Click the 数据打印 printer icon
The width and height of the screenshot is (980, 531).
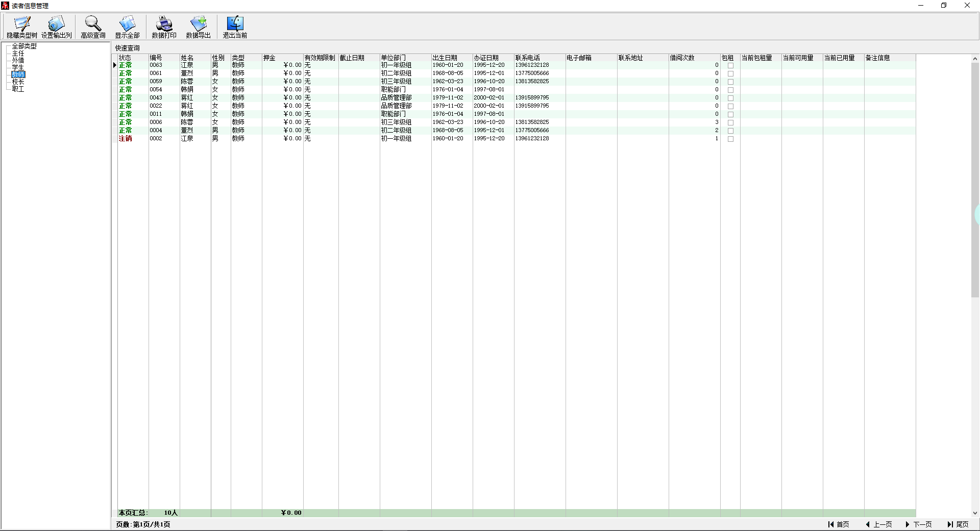click(164, 27)
